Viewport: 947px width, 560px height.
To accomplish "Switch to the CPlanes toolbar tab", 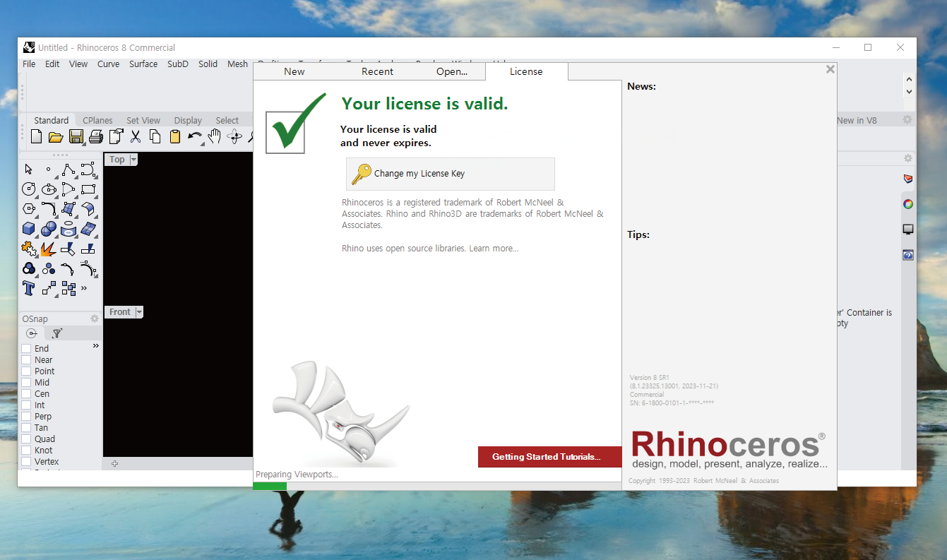I will point(97,120).
